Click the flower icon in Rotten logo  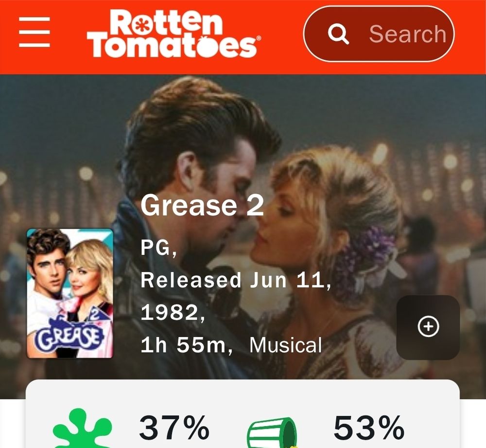pyautogui.click(x=142, y=24)
